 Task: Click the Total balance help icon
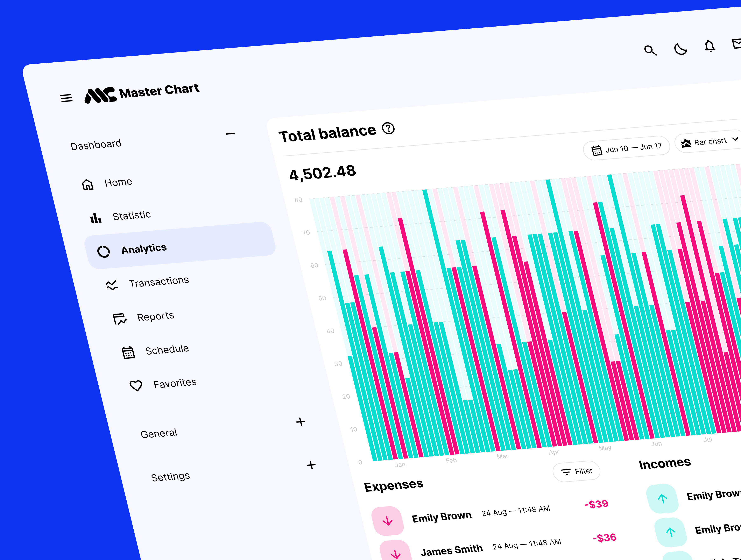point(389,129)
